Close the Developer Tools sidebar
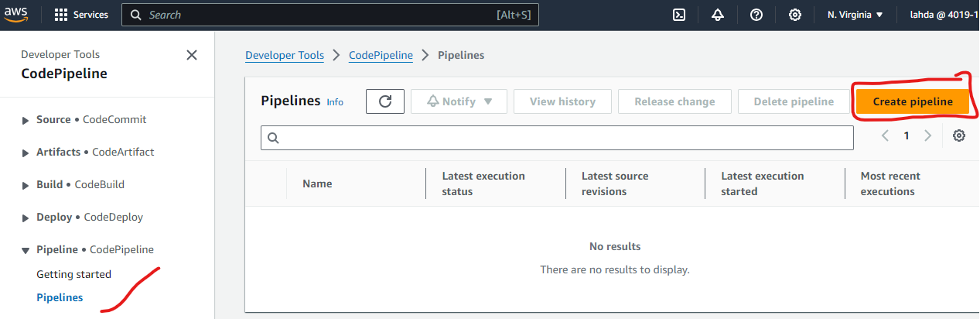The image size is (980, 319). point(192,55)
